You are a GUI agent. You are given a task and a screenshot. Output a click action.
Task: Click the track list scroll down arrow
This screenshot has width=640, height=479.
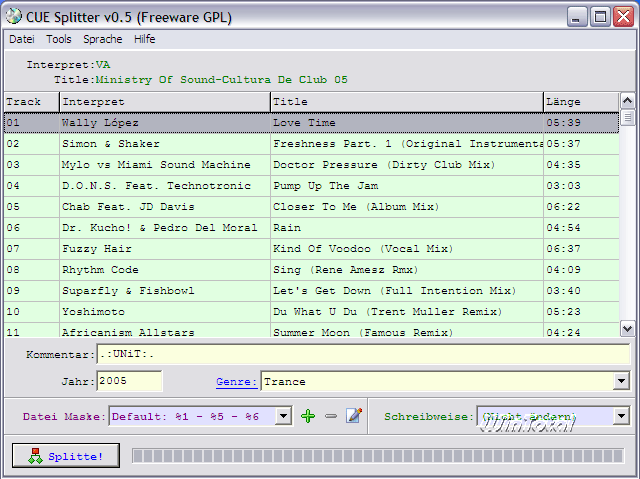[x=627, y=328]
